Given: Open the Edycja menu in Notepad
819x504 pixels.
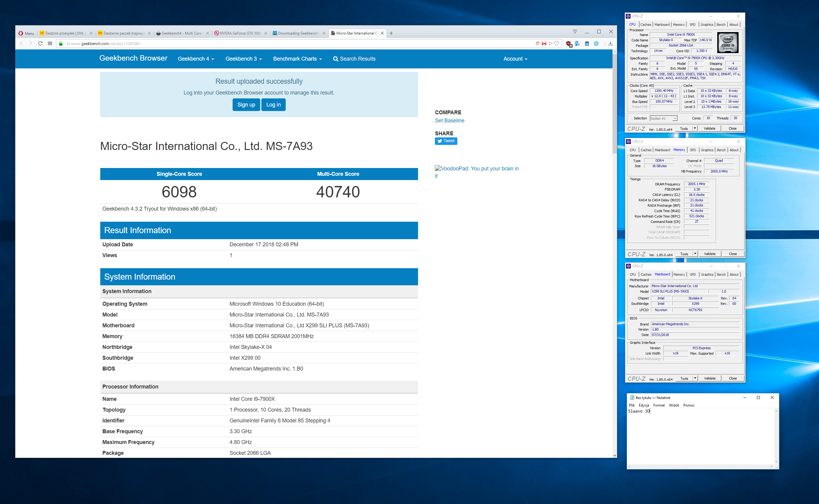Looking at the screenshot, I should click(644, 405).
